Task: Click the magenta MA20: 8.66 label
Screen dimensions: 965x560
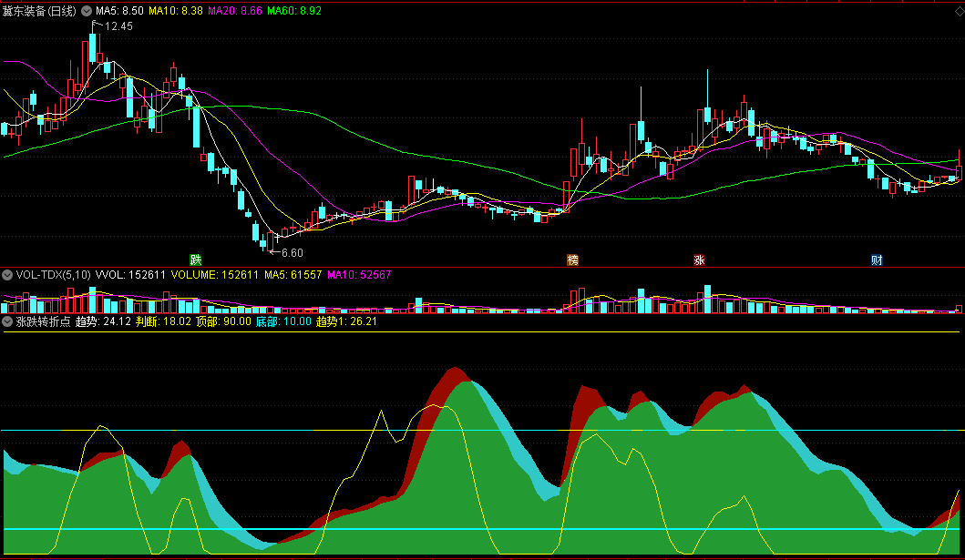Action: tap(235, 11)
